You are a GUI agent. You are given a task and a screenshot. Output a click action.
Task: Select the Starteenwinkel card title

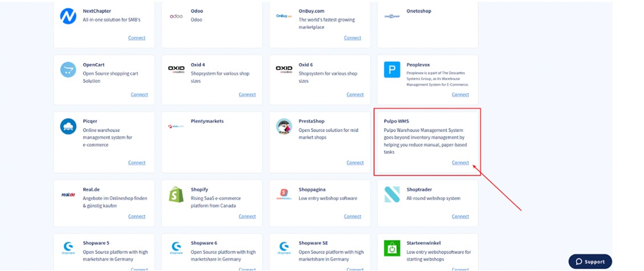423,243
